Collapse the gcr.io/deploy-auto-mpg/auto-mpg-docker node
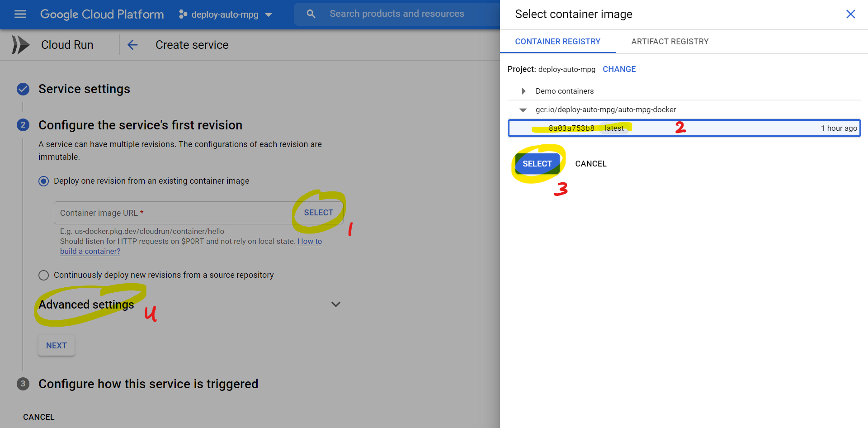Viewport: 868px width, 428px height. 524,110
